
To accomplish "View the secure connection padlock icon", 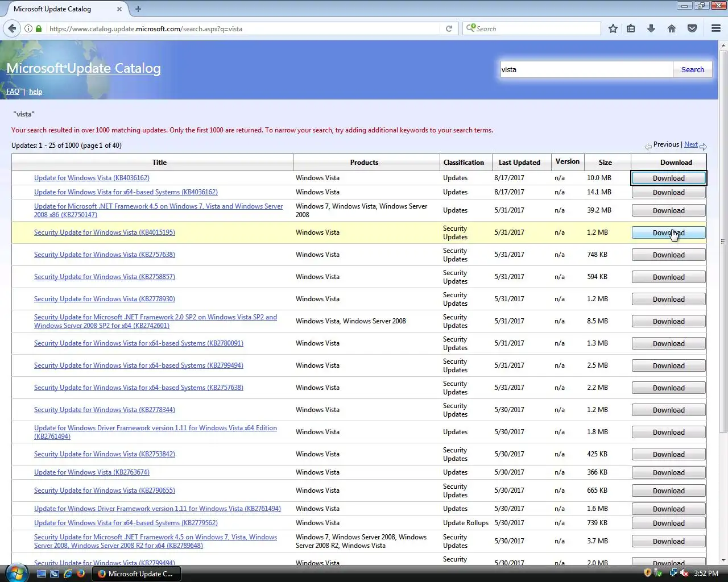I will point(39,28).
